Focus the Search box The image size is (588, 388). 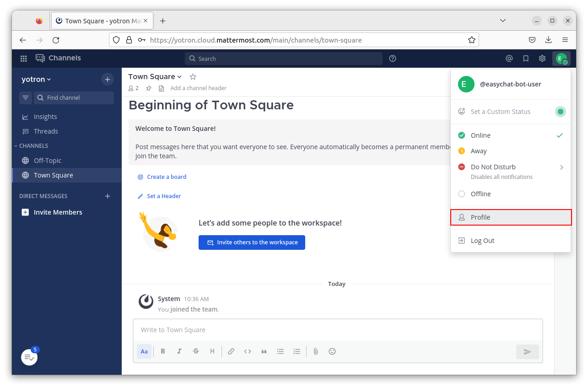[x=284, y=59]
